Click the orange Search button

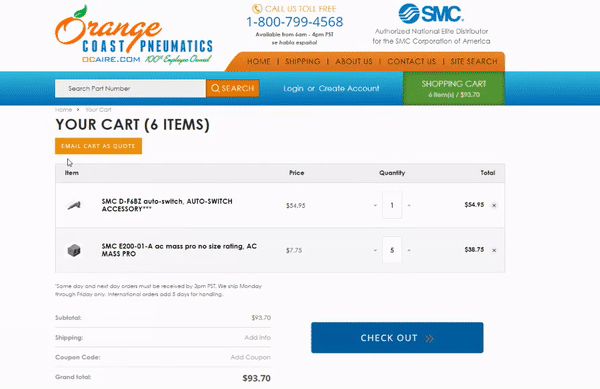pyautogui.click(x=233, y=88)
